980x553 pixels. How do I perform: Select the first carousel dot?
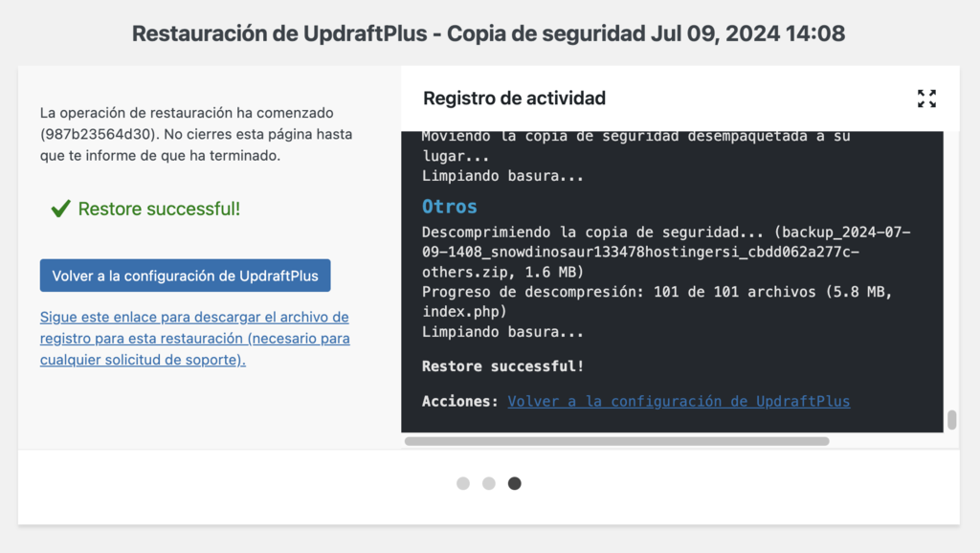(x=465, y=483)
